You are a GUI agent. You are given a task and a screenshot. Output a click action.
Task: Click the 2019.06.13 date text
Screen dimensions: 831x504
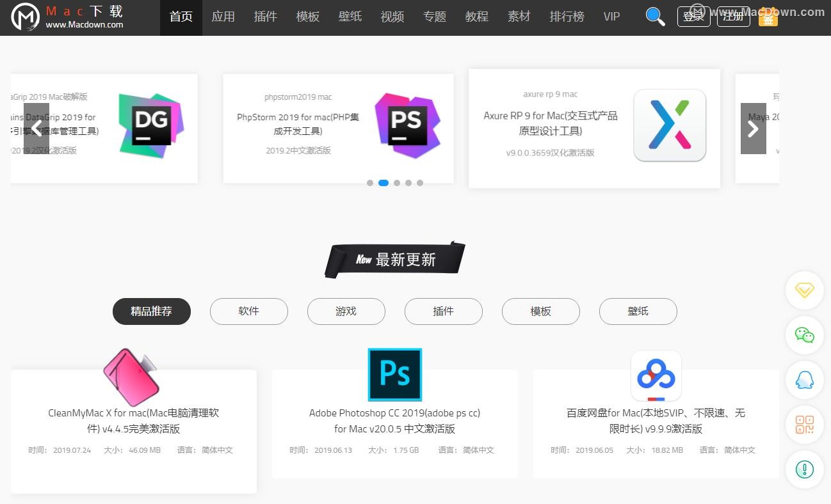(334, 450)
